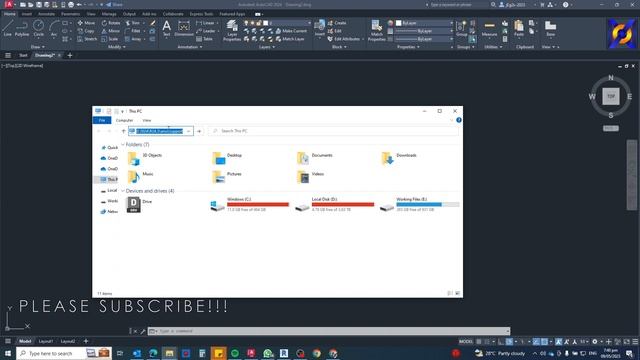Open the layer name dropdown list
Image resolution: width=640 pixels, height=360 pixels.
pos(309,23)
